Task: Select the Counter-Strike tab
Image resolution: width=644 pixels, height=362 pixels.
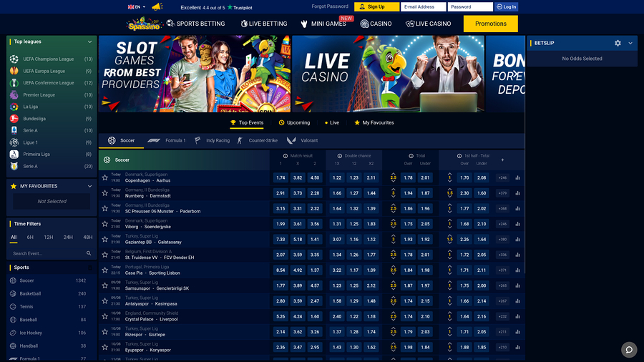Action: [258, 140]
